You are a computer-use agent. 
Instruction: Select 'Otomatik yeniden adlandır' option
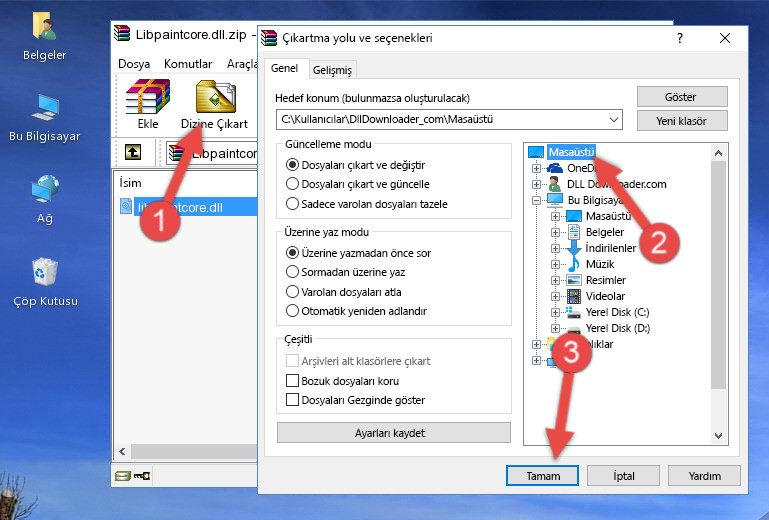coord(292,311)
